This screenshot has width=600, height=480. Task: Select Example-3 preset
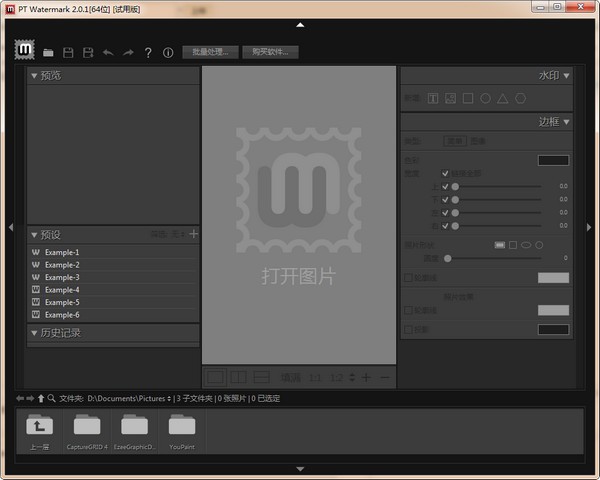[62, 277]
